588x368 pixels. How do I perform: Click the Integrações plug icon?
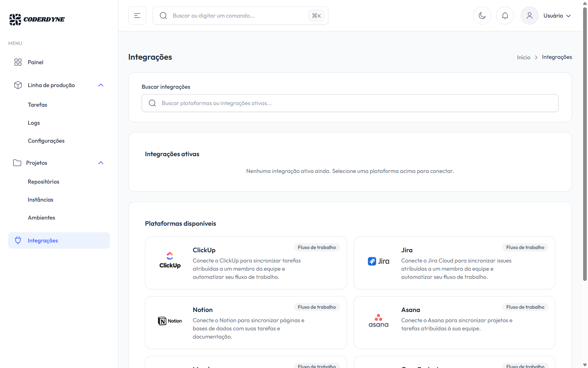[x=18, y=240]
